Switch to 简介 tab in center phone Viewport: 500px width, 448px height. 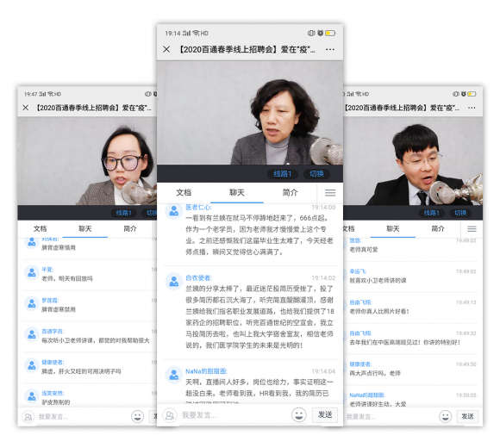[x=290, y=192]
